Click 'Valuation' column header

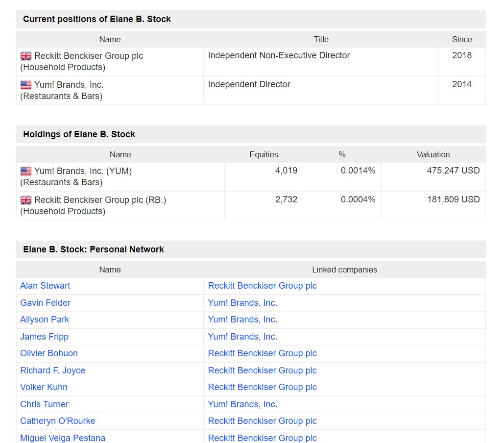pos(433,154)
